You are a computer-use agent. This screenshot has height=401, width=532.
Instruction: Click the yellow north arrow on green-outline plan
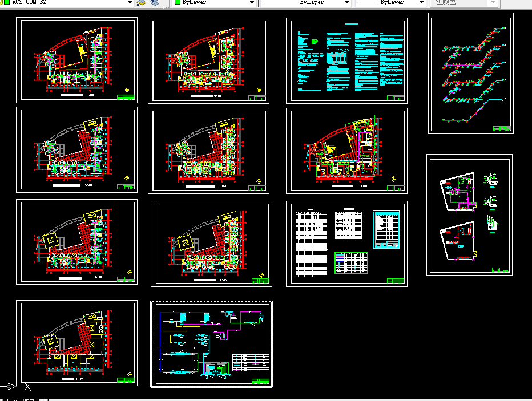[x=393, y=179]
